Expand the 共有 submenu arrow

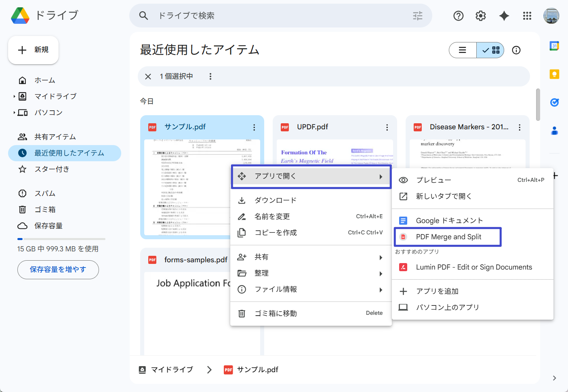381,257
